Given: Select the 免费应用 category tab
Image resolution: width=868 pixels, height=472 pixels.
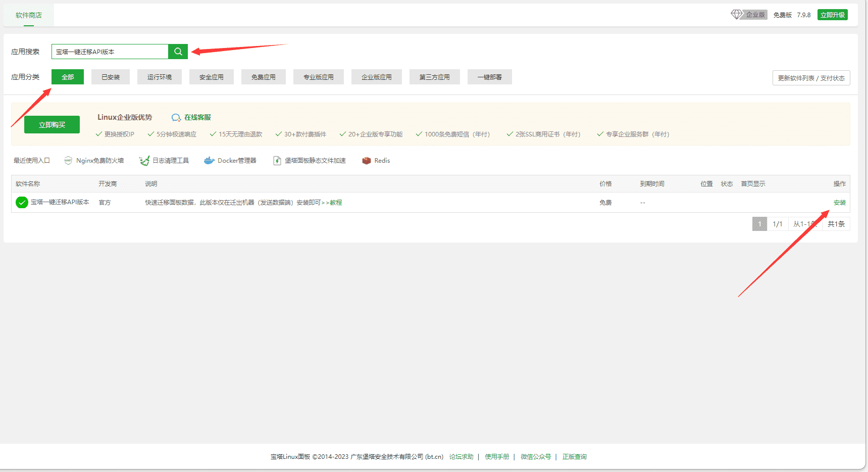Looking at the screenshot, I should (x=264, y=77).
